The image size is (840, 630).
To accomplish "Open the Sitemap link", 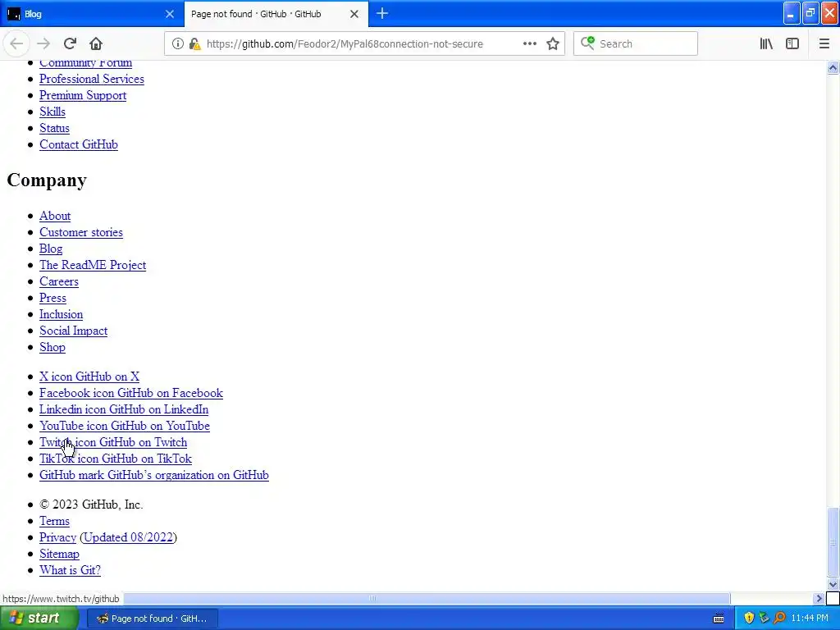I will click(59, 554).
